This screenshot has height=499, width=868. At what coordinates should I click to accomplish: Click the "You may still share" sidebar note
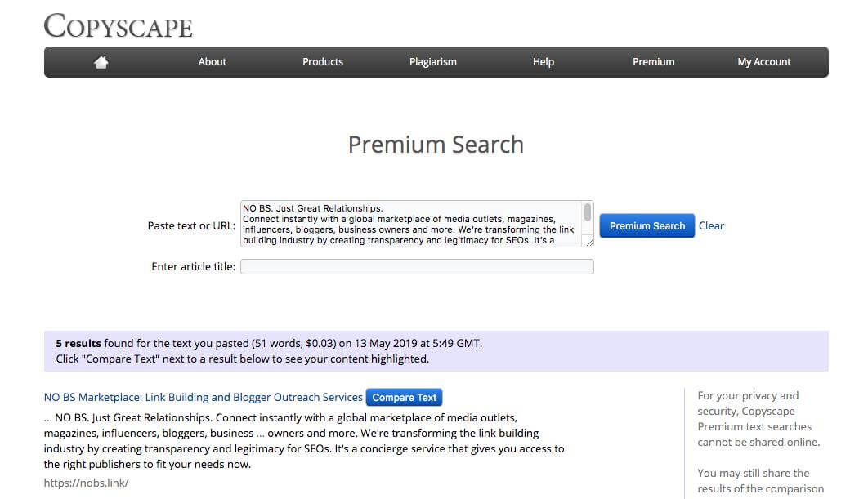(761, 481)
